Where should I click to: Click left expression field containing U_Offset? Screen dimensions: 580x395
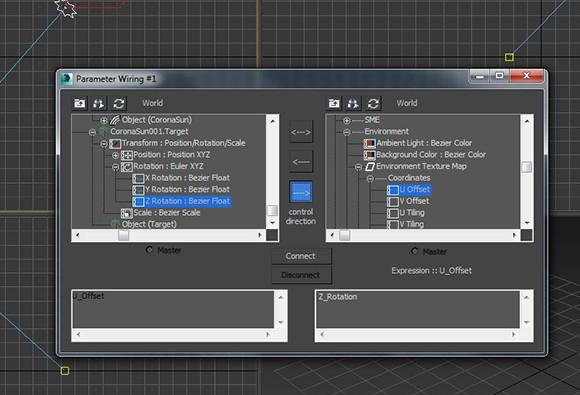(173, 309)
